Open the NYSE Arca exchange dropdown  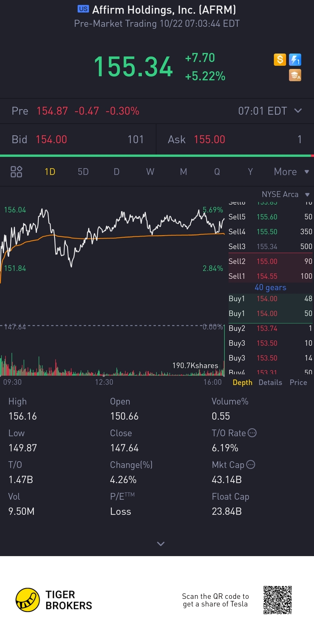tap(286, 194)
